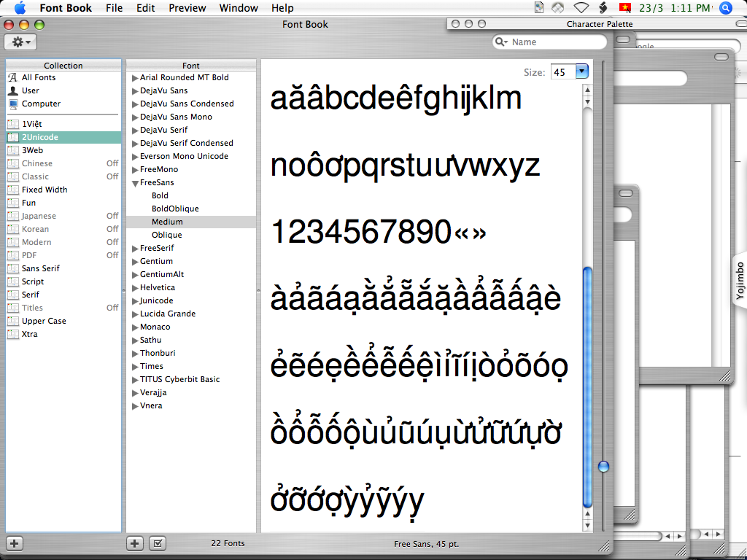Click the 1Việt collection icon

tap(13, 124)
